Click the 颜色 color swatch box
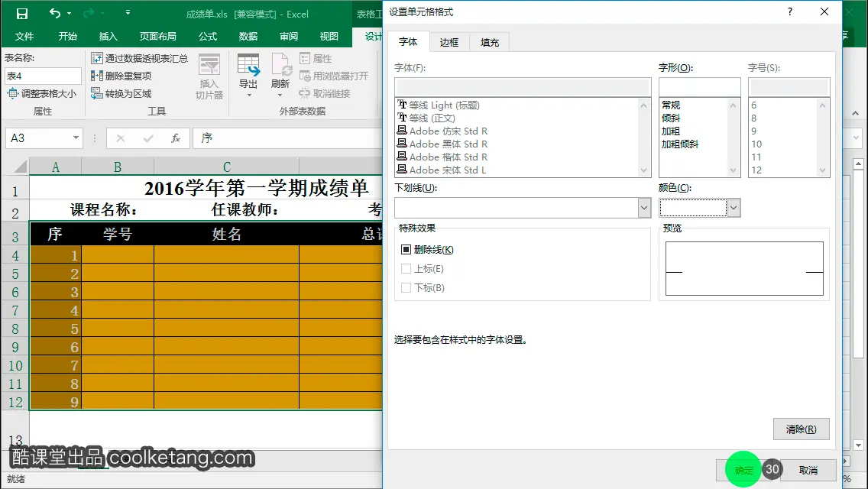 [693, 208]
